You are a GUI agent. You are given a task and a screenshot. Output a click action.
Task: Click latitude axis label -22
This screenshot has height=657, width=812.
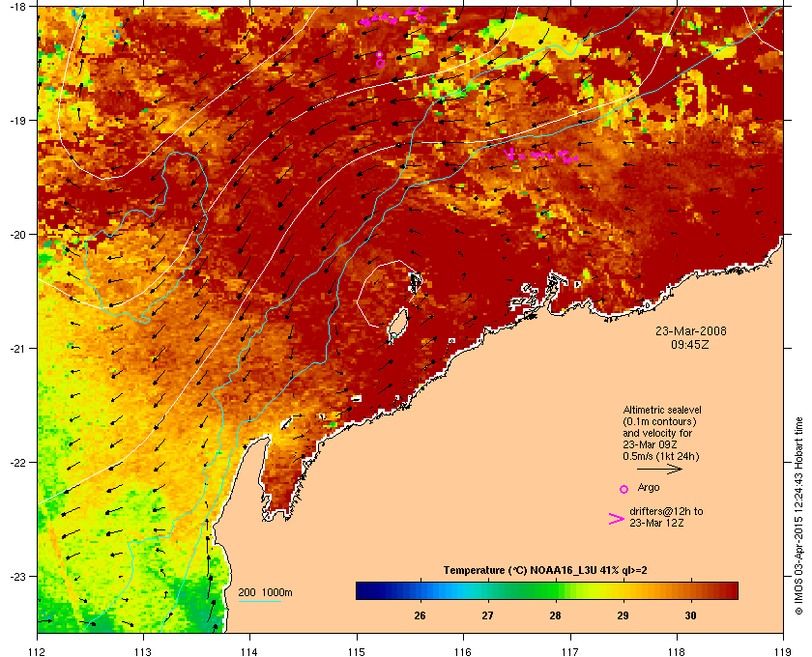pyautogui.click(x=17, y=462)
